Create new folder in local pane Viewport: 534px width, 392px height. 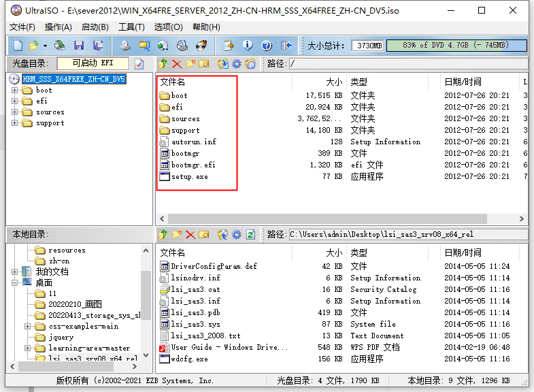177,234
